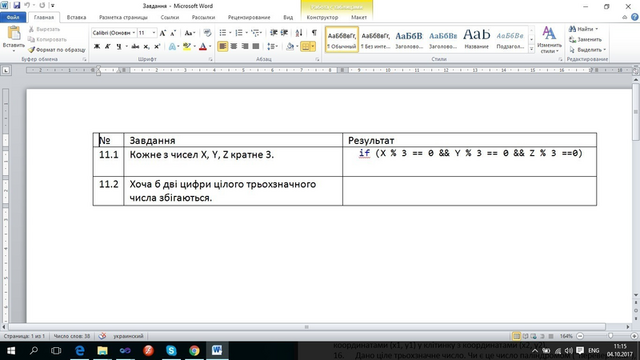
Task: Toggle show paragraph marks ¶
Action: [x=314, y=33]
